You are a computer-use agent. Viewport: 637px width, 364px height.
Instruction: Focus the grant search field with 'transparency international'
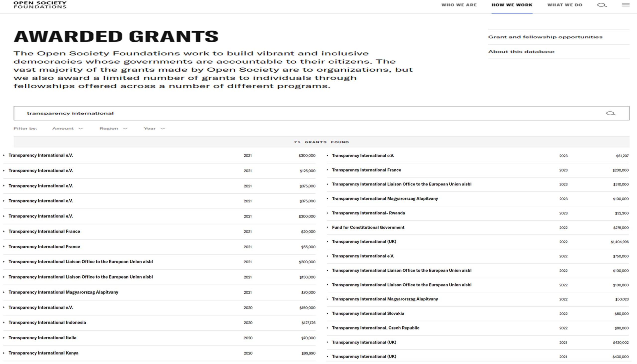click(x=321, y=113)
